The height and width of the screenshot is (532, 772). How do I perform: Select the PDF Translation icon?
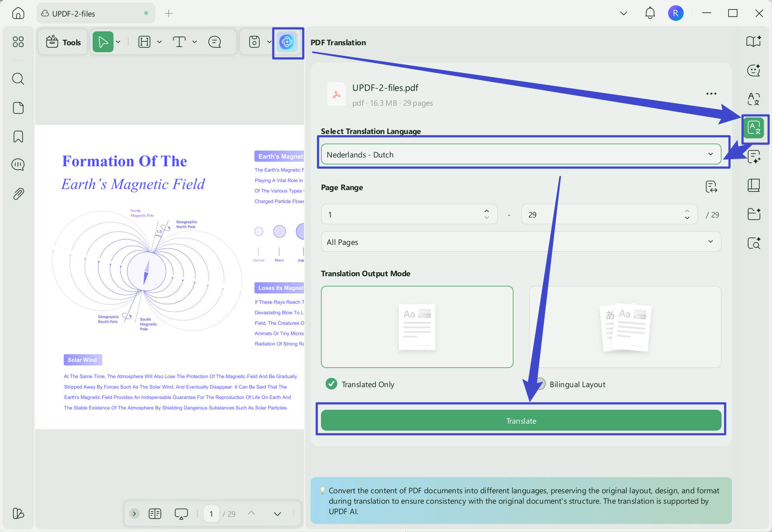pos(754,129)
